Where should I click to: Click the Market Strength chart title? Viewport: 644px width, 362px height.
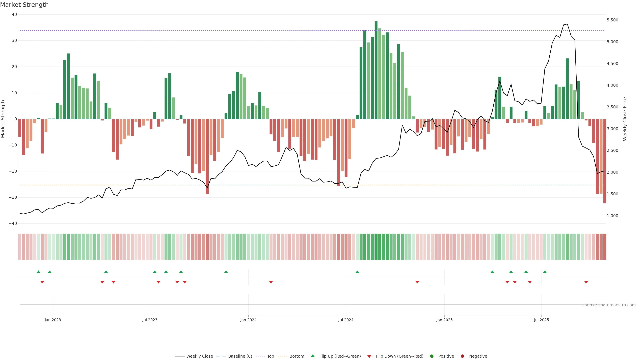pyautogui.click(x=24, y=5)
